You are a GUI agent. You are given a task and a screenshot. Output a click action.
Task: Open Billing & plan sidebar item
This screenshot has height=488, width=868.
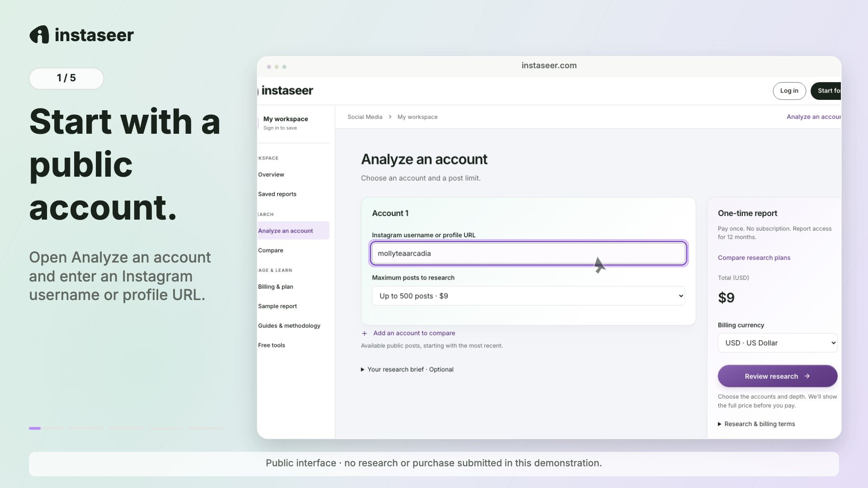pyautogui.click(x=276, y=287)
